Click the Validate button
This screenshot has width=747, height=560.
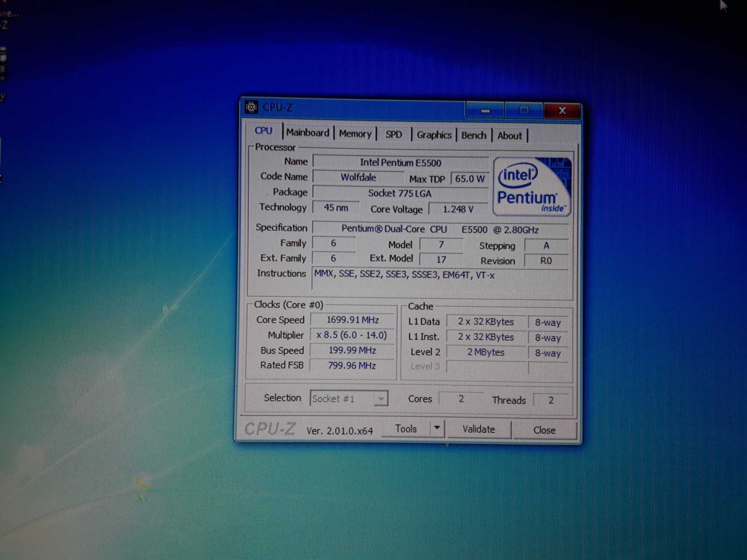click(478, 429)
